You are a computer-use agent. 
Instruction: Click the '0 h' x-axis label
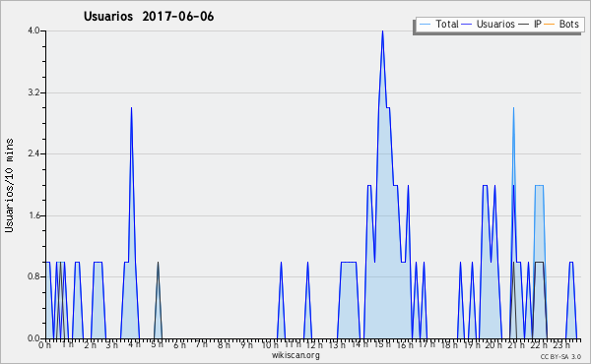click(44, 345)
